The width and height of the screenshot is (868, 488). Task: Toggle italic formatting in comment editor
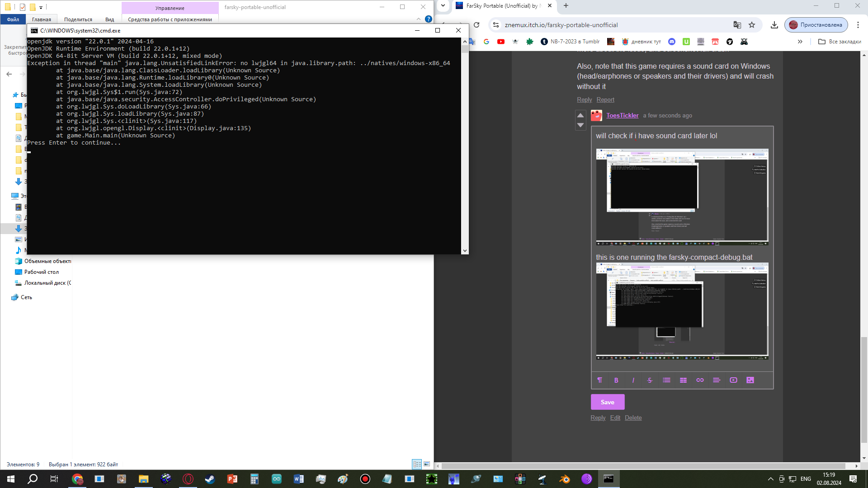[x=633, y=380]
